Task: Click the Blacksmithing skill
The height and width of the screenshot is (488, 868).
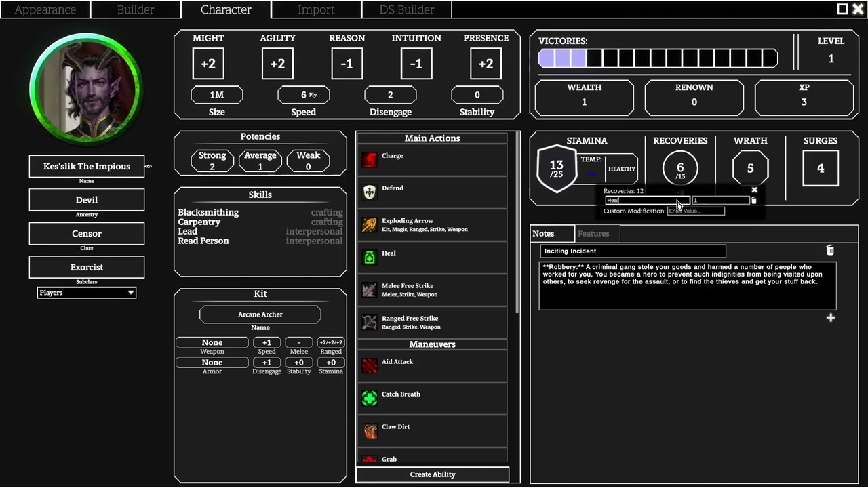Action: 208,212
